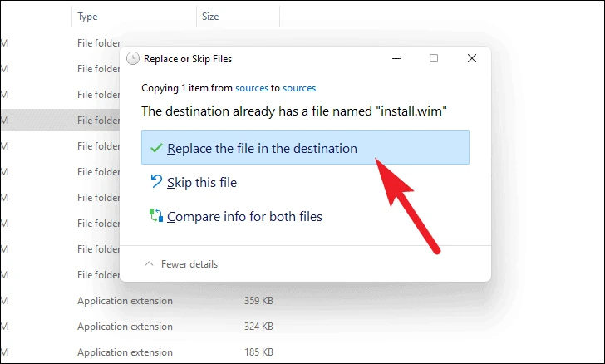Screen dimensions: 605x364
Task: Sort by the Type column header
Action: click(87, 17)
